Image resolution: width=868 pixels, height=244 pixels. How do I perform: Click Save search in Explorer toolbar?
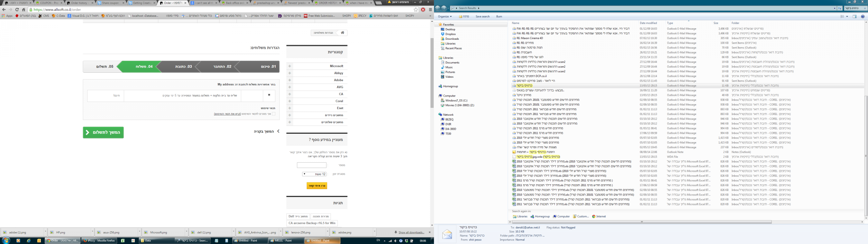(482, 17)
